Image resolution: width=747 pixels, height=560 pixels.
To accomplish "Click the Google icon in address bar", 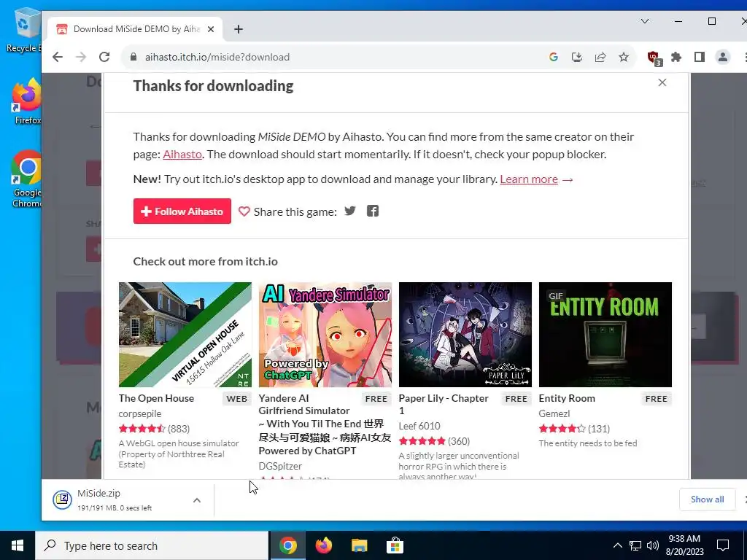I will (x=554, y=57).
